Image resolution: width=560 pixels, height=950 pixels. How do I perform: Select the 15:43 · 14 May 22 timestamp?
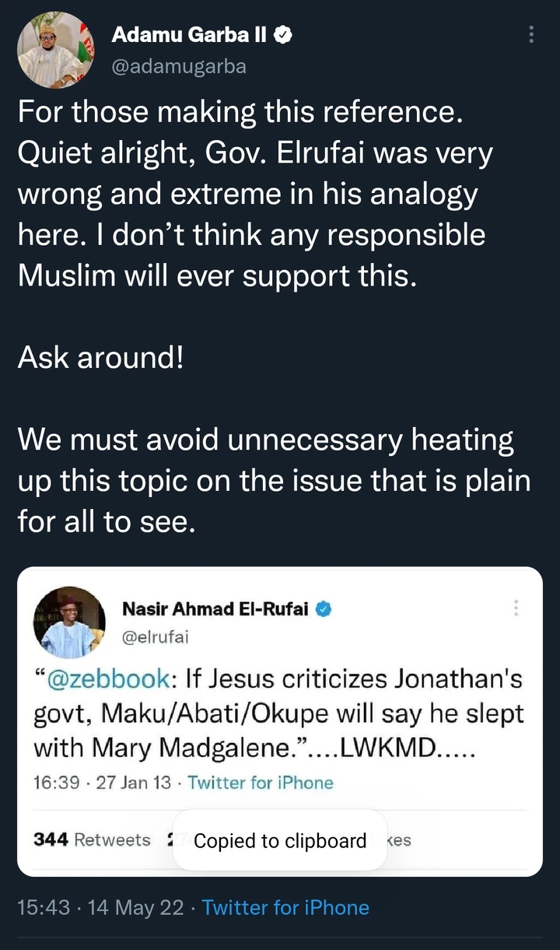coord(100,907)
